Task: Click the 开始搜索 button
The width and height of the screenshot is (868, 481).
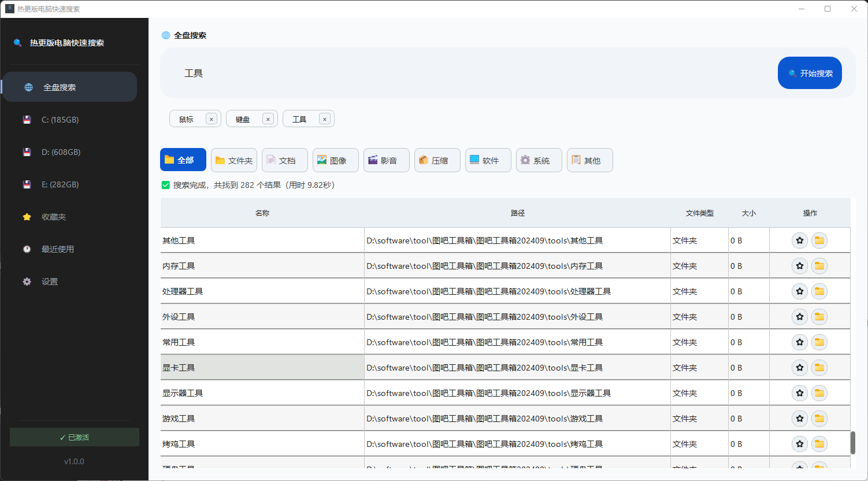Action: 810,73
